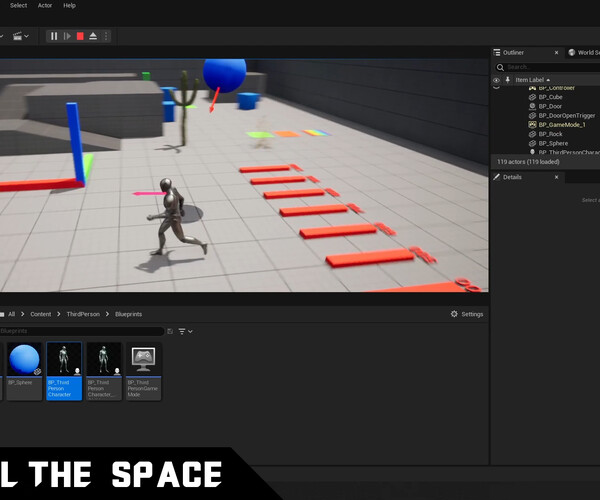Click the Details pencil icon
This screenshot has height=500, width=600.
click(x=496, y=177)
